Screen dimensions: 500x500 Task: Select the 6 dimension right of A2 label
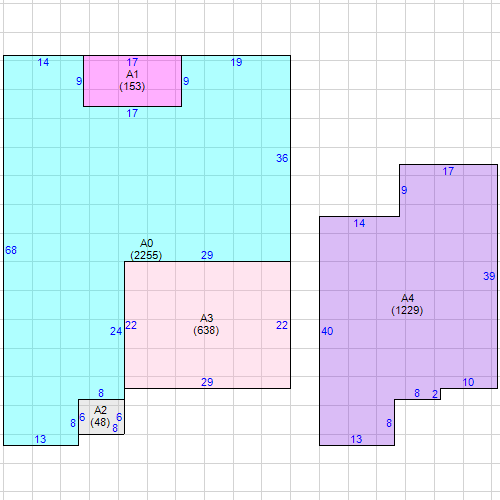[119, 417]
